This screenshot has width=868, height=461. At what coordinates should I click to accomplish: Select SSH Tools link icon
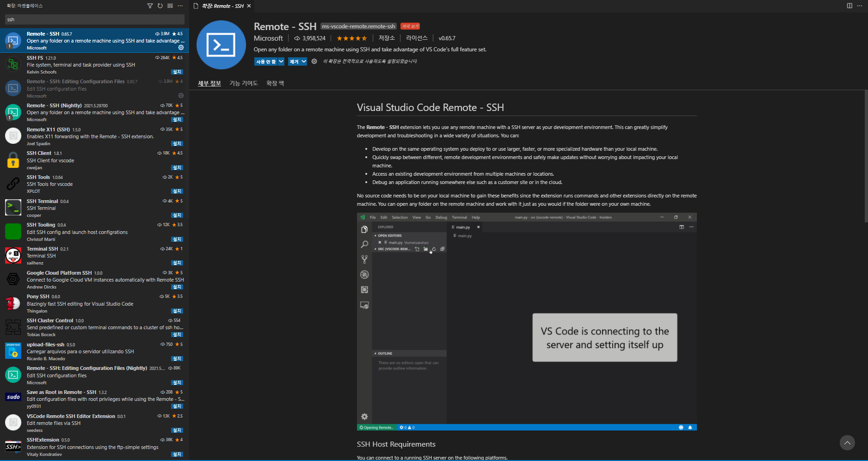[x=13, y=184]
